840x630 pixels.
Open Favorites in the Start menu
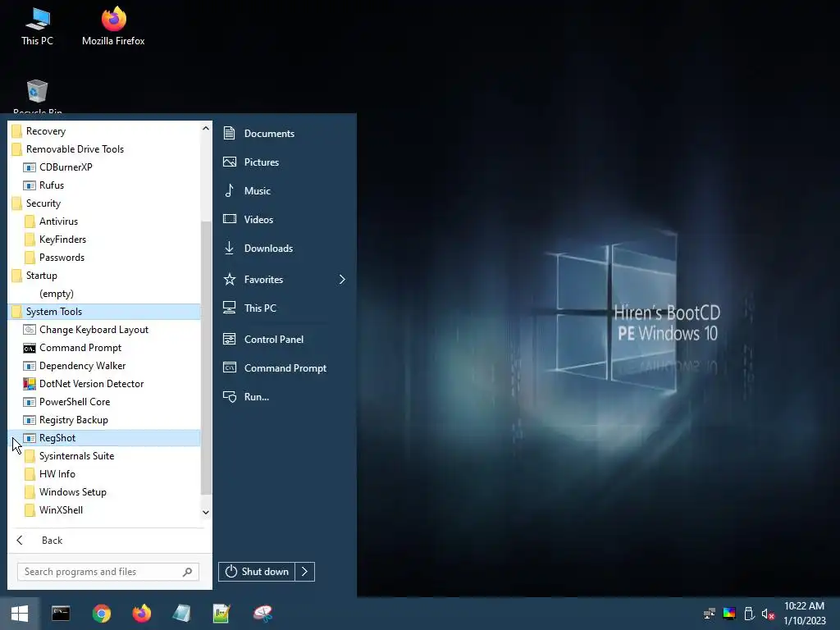coord(285,279)
